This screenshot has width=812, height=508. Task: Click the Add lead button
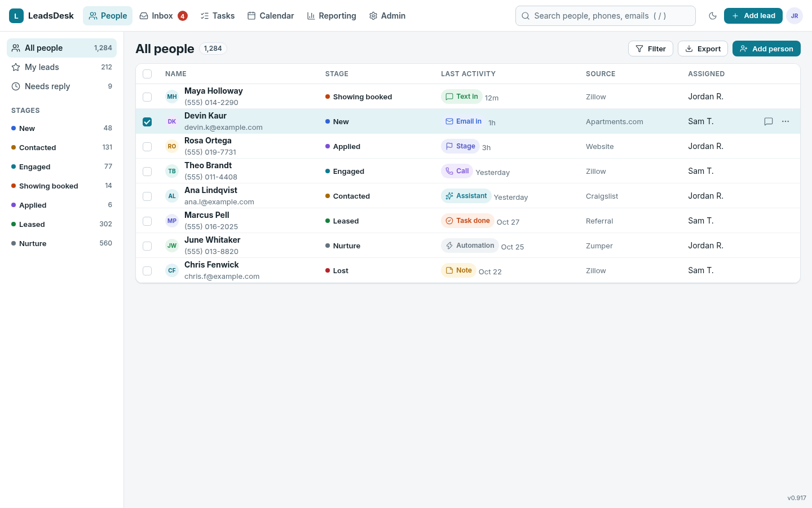coord(753,16)
